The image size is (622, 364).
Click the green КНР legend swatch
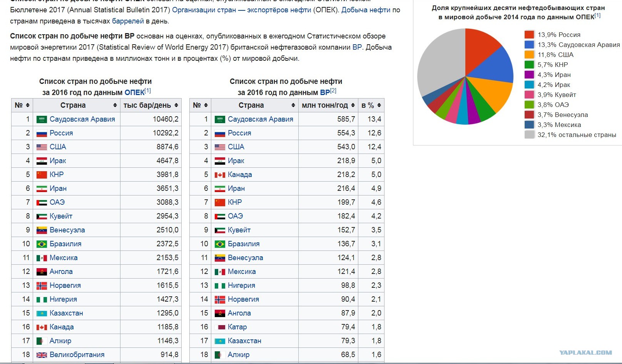pyautogui.click(x=529, y=65)
